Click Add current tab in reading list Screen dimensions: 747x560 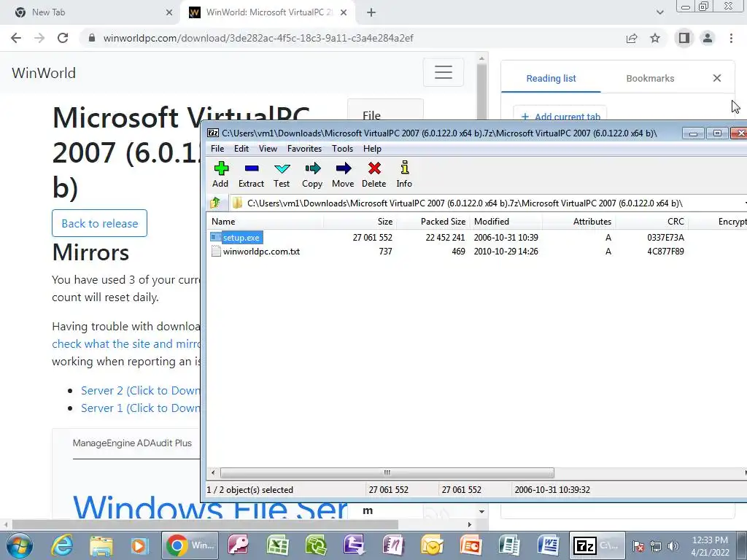(x=560, y=117)
